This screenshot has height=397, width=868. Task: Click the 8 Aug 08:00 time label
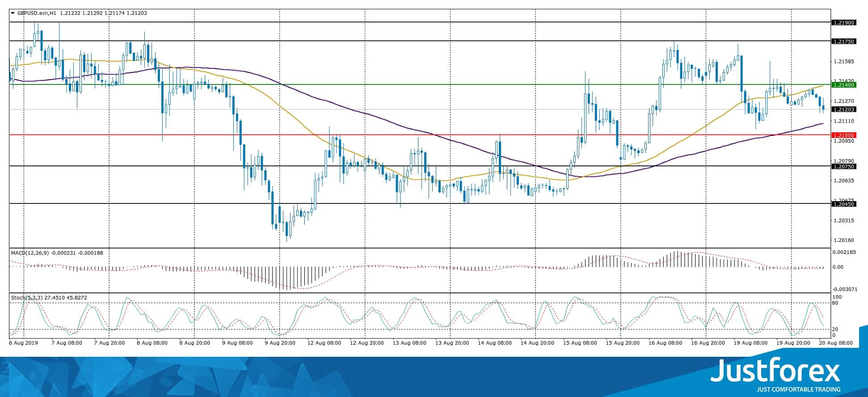pos(152,343)
